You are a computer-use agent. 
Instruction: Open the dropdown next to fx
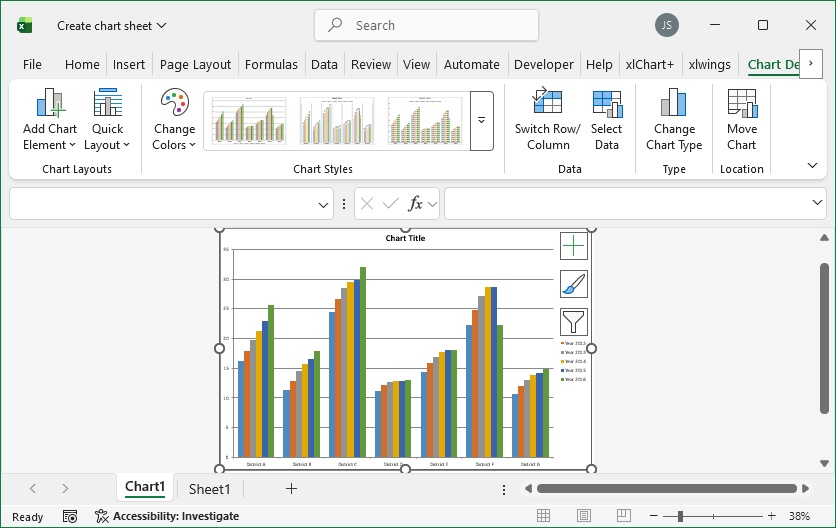(x=432, y=204)
